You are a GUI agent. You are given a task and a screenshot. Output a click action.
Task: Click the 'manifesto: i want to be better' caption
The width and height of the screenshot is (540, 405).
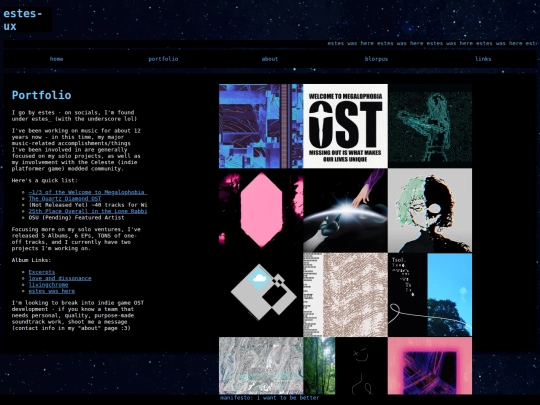pos(270,398)
